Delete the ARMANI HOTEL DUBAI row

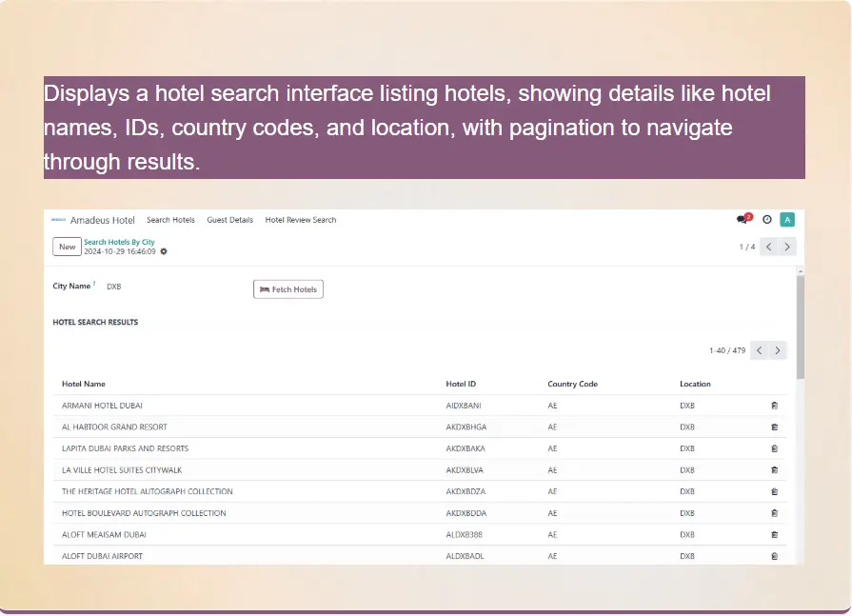pos(774,406)
